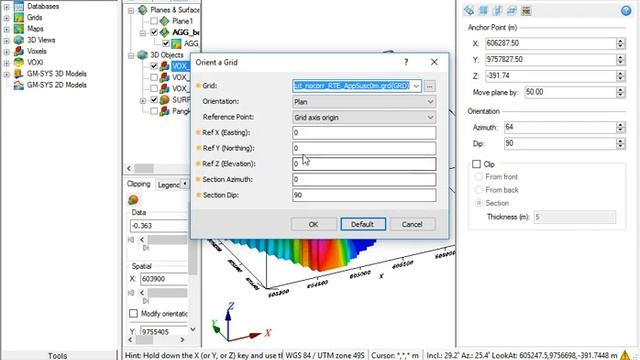Enable the Clip checkbox
Image resolution: width=640 pixels, height=360 pixels.
[x=476, y=164]
